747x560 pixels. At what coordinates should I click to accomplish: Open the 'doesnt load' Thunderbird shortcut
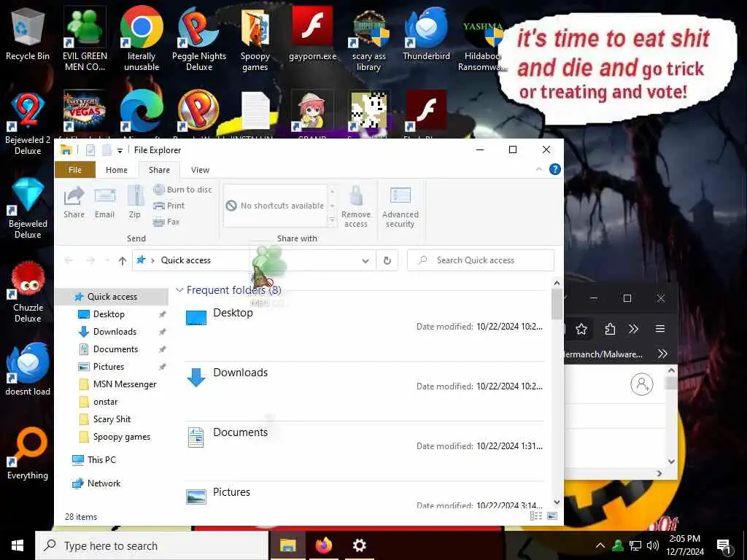pyautogui.click(x=28, y=369)
